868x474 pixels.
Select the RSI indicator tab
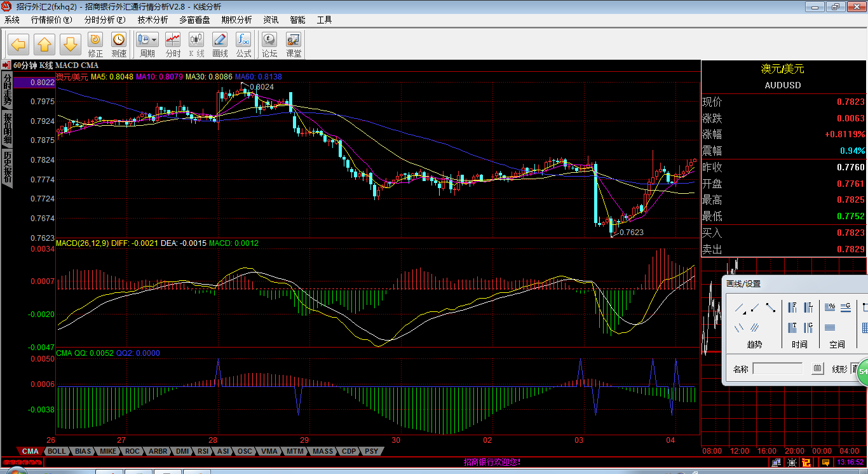203,451
